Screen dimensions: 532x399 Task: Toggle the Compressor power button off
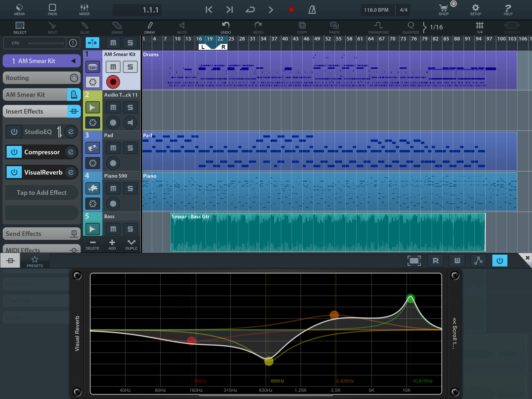14,152
